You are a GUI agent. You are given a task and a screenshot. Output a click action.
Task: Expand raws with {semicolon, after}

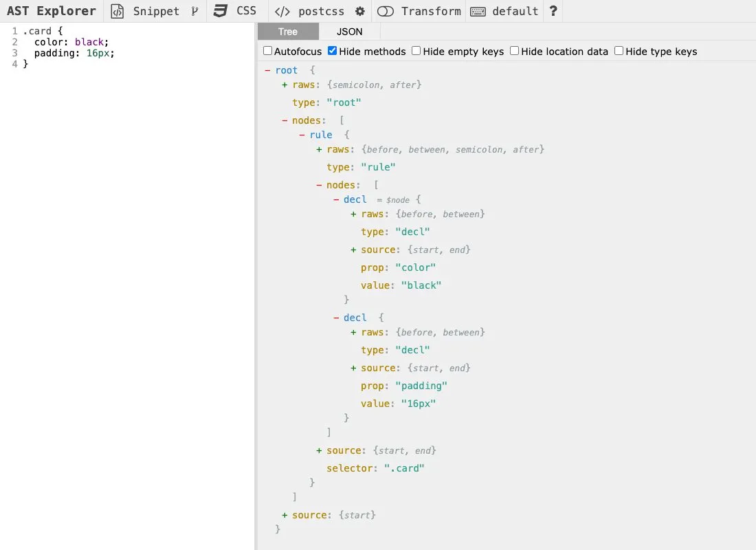point(285,85)
